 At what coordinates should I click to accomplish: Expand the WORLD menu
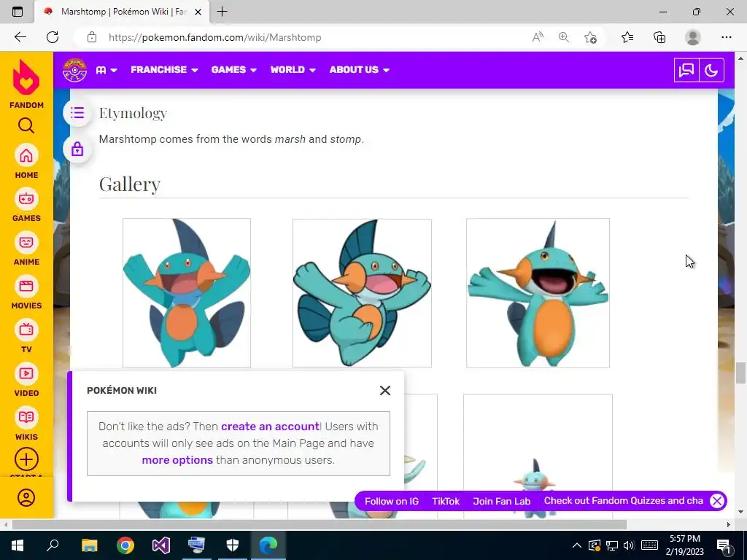[293, 69]
